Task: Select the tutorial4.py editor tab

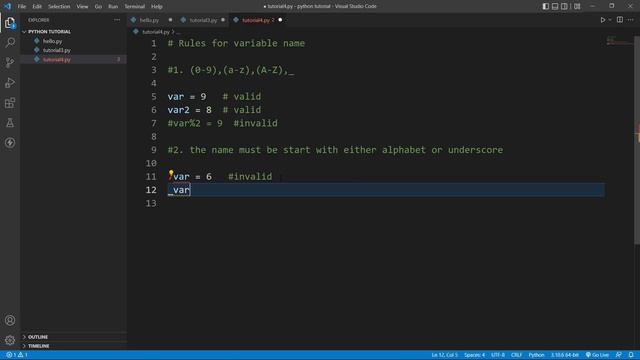Action: click(256, 20)
